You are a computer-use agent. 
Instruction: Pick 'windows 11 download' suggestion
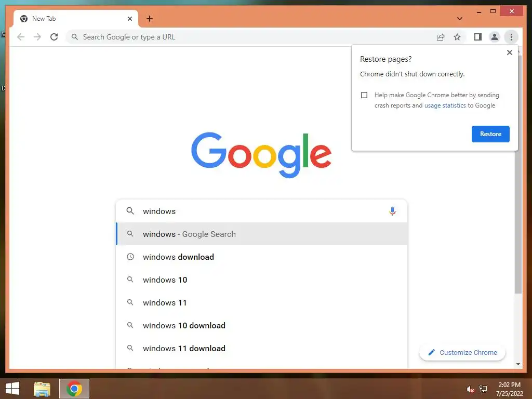(262, 349)
